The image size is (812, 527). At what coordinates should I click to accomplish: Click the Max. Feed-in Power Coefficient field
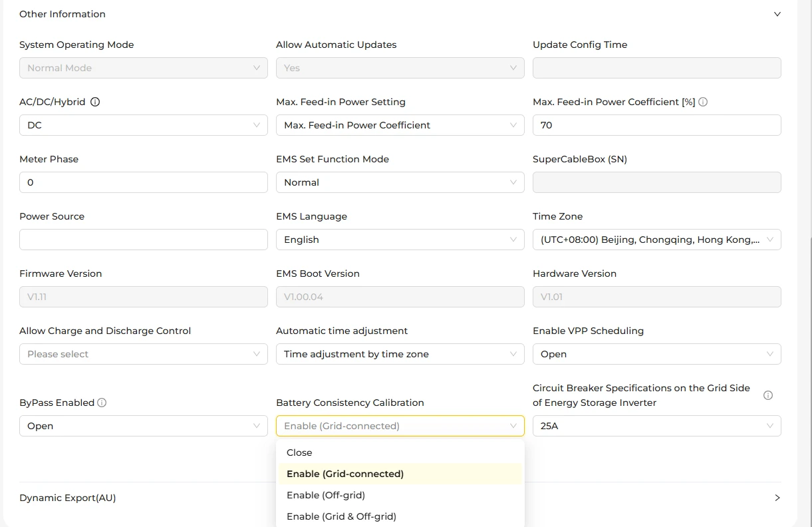[x=657, y=125]
